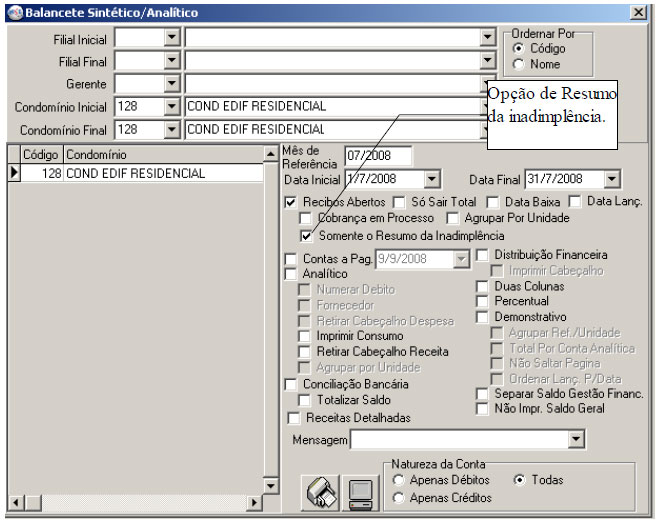658x523 pixels.
Task: Select row 128 COND EDIF RESIDENCIAL
Action: click(x=135, y=173)
